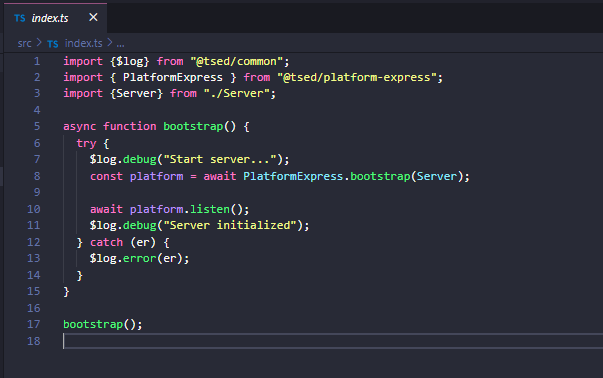Click line number 12 in gutter
Screen dimensions: 603x378
click(x=34, y=242)
